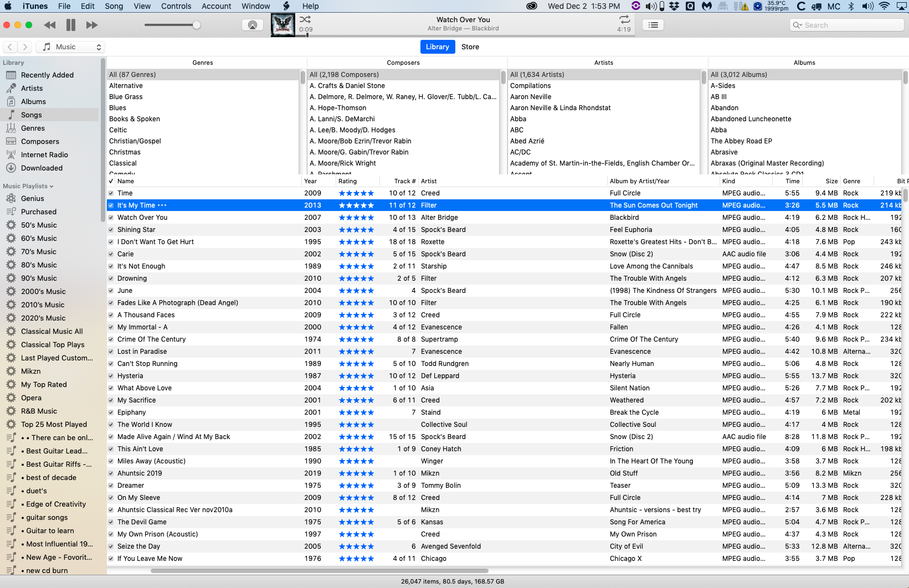Screen dimensions: 909x588
Task: Open Artists view in sidebar
Action: pyautogui.click(x=32, y=89)
